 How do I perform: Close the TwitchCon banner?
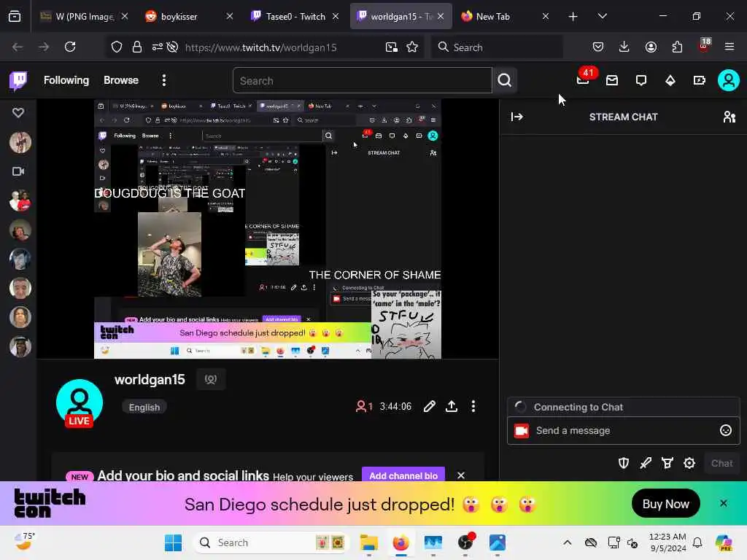pyautogui.click(x=723, y=503)
